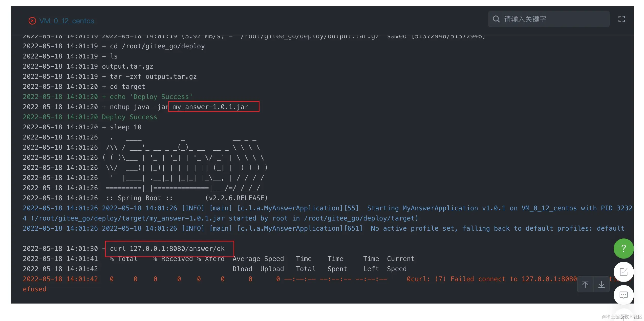Click the 'Starting MyAnswerApplication' info line
This screenshot has width=644, height=321.
tap(422, 208)
